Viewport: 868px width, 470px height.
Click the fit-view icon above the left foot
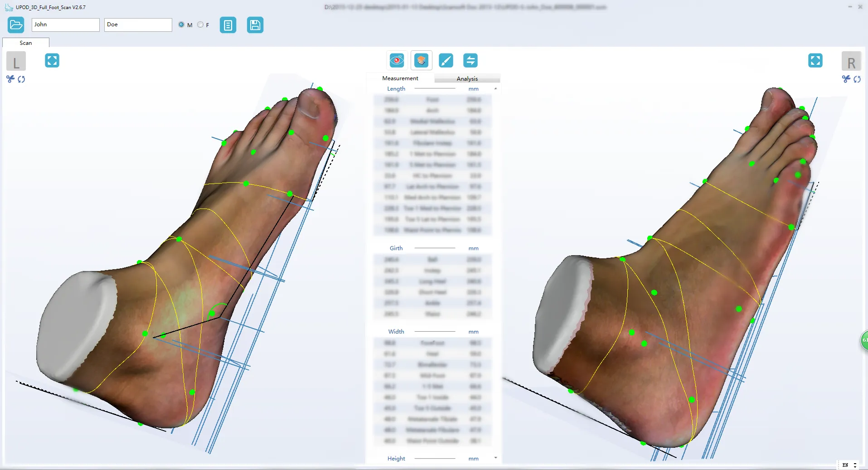point(52,60)
